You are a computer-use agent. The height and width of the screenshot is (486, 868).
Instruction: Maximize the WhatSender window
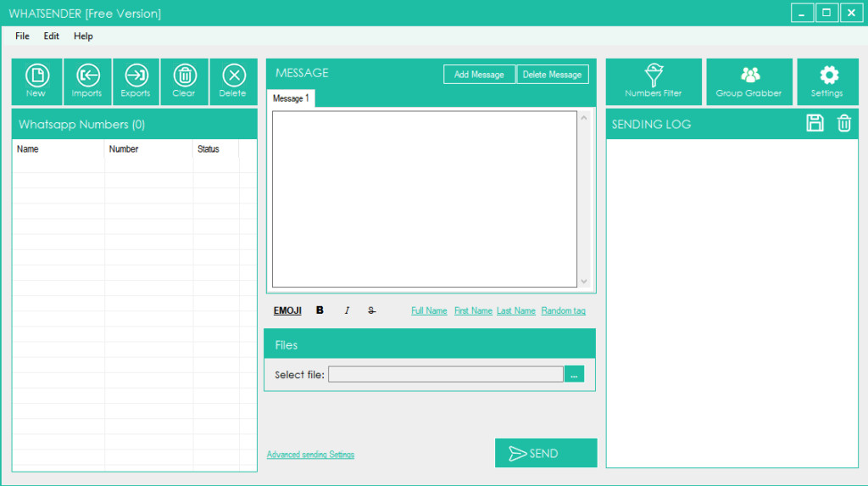pos(826,13)
